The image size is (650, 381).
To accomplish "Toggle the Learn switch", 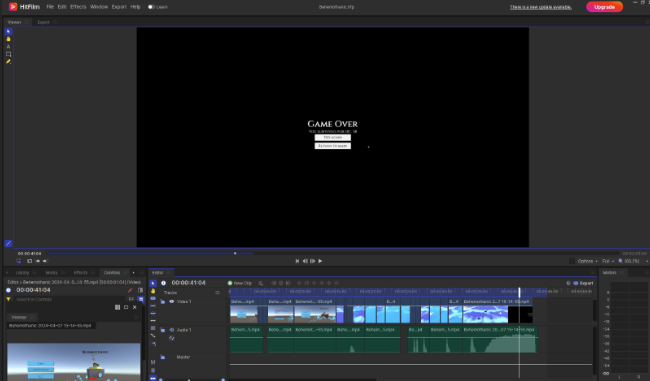I will (x=151, y=7).
